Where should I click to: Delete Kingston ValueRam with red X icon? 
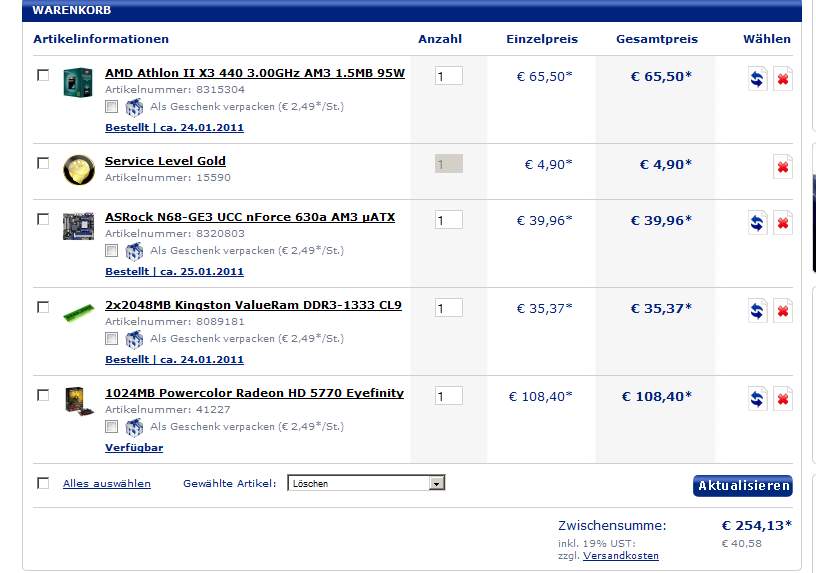pos(783,311)
